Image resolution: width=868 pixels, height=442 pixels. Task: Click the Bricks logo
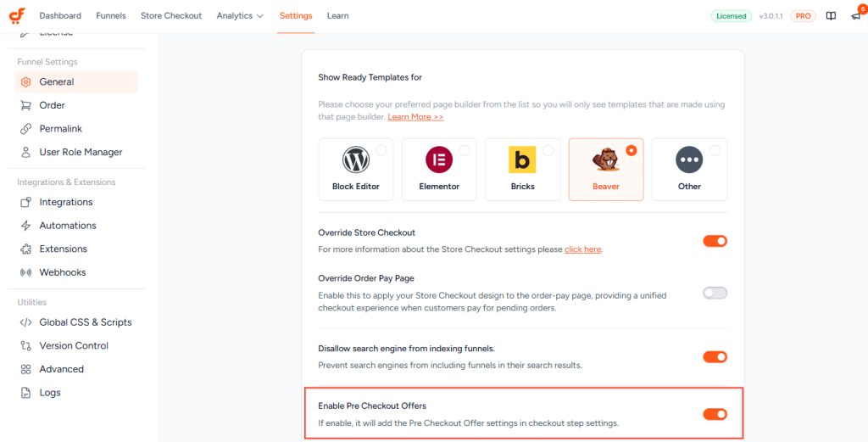click(x=522, y=160)
